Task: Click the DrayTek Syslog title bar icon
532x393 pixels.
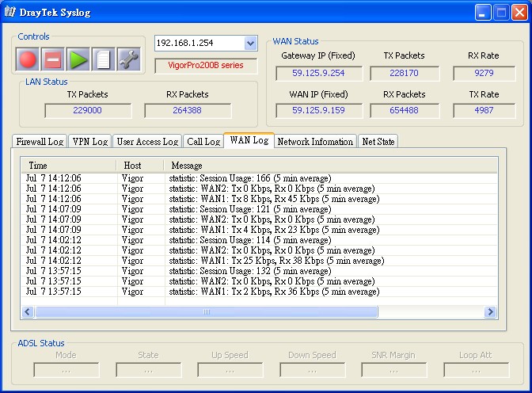Action: [x=9, y=12]
